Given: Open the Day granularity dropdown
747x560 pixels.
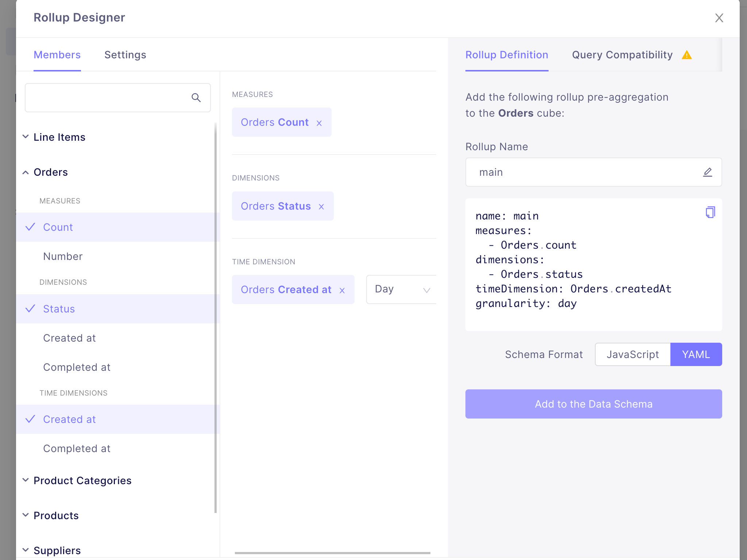Looking at the screenshot, I should pos(401,289).
